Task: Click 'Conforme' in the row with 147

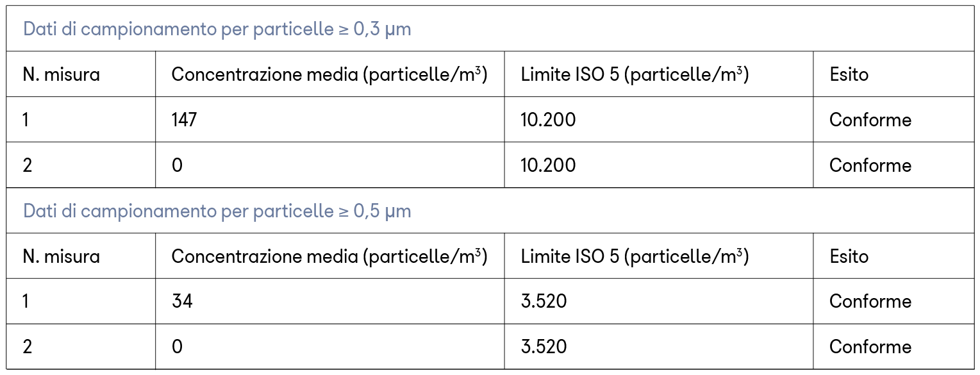Action: pos(870,120)
